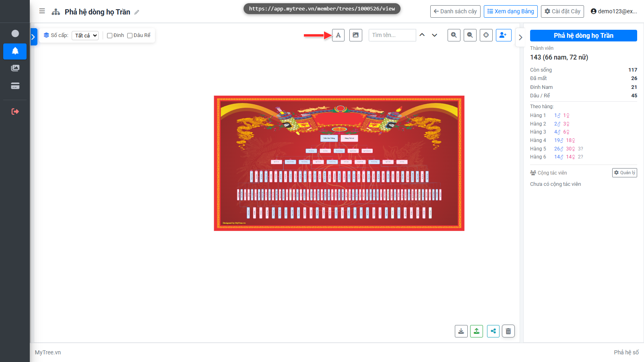Open the background image tool icon

click(x=356, y=35)
